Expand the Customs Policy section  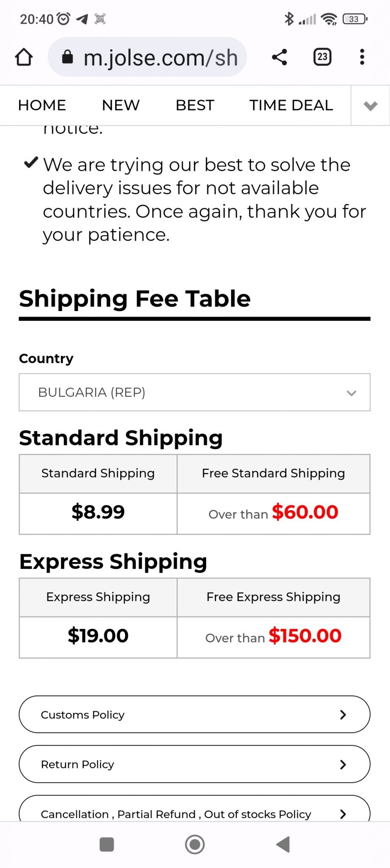coord(194,715)
